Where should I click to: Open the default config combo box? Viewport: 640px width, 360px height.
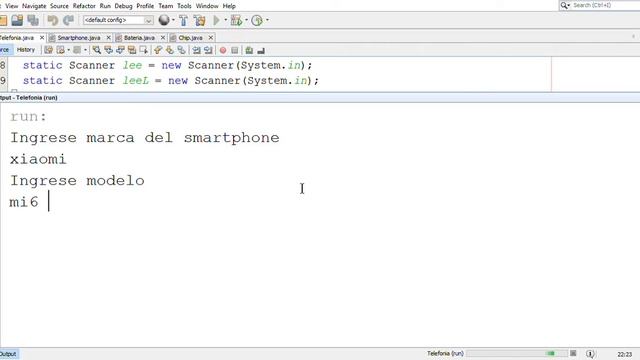coord(118,20)
